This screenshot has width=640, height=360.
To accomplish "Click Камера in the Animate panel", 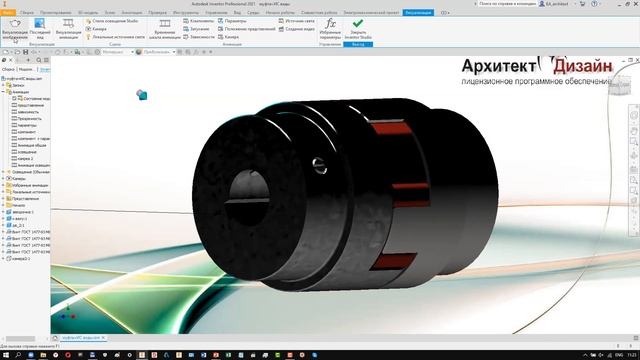I will 228,37.
